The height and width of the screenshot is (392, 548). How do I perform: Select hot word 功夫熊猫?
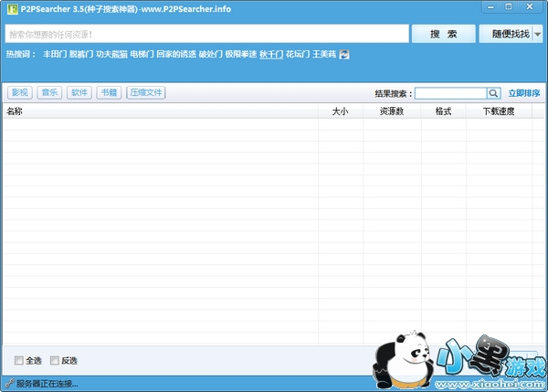(111, 54)
